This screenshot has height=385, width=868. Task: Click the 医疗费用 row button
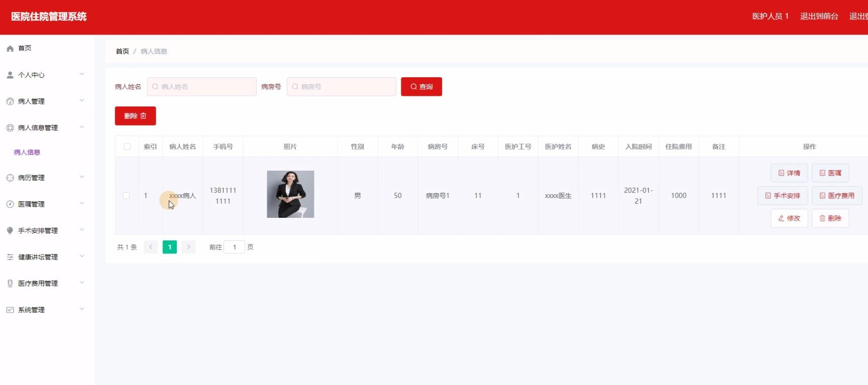point(837,196)
